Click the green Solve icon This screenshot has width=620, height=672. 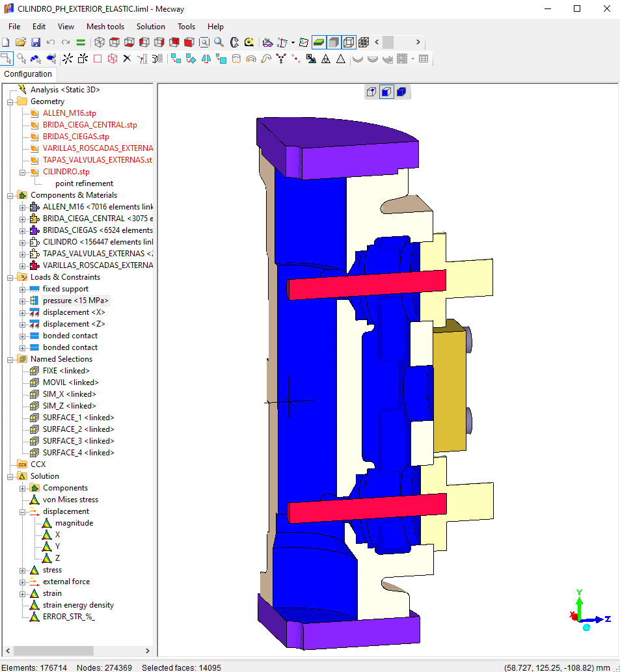(81, 42)
